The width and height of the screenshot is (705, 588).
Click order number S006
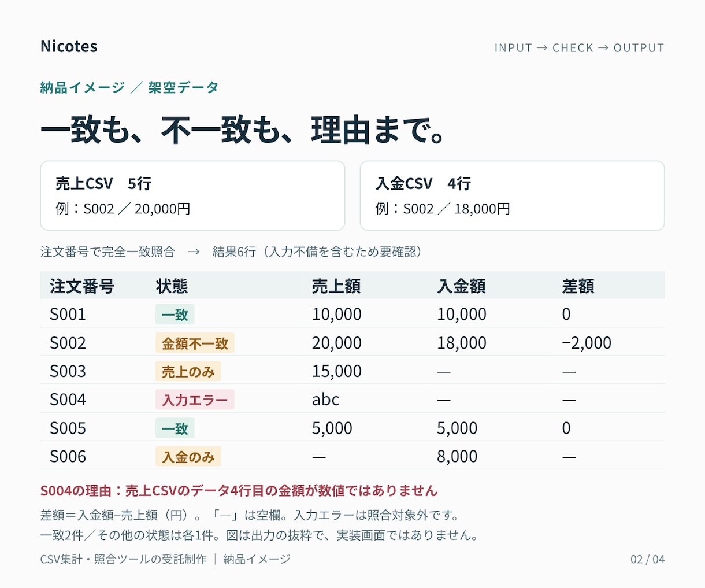(x=68, y=457)
